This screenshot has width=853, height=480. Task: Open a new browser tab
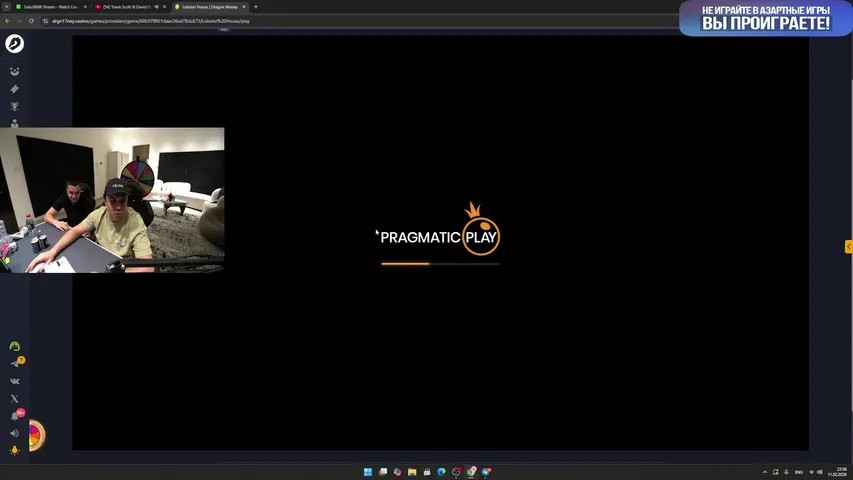click(256, 7)
